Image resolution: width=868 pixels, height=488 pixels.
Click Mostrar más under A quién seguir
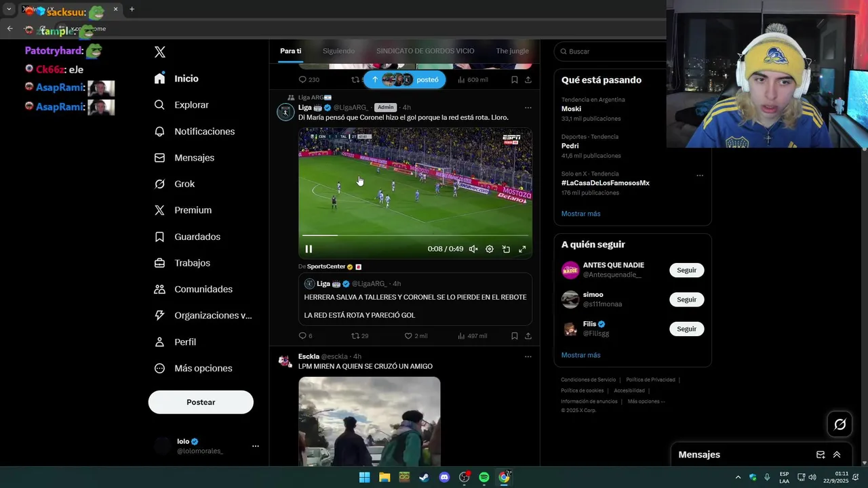580,355
